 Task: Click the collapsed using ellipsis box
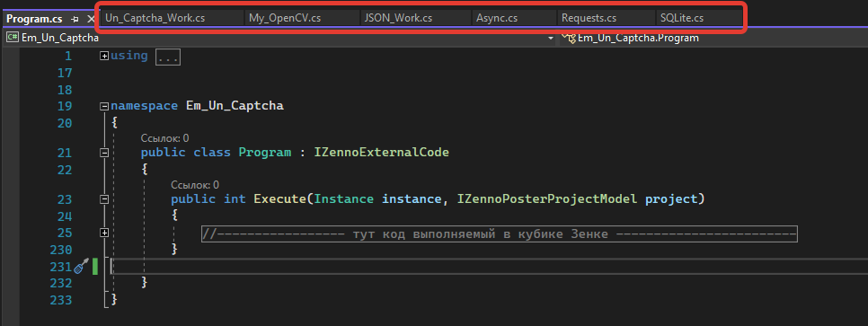[x=168, y=57]
